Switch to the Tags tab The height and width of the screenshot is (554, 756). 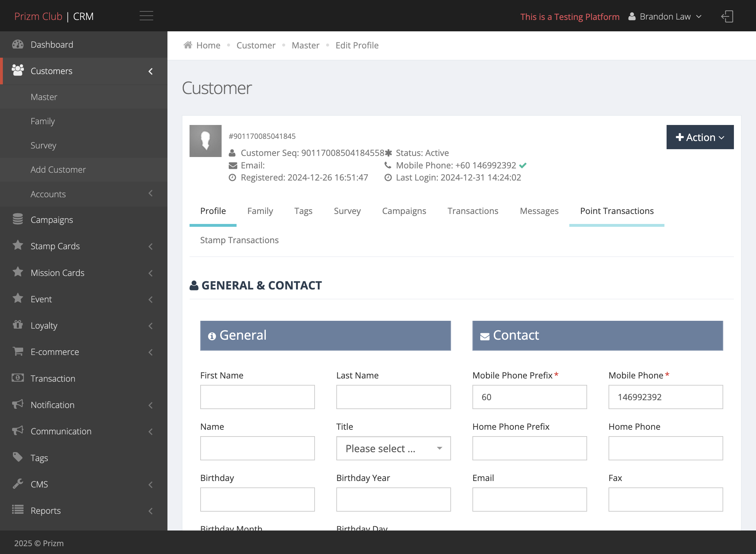303,211
